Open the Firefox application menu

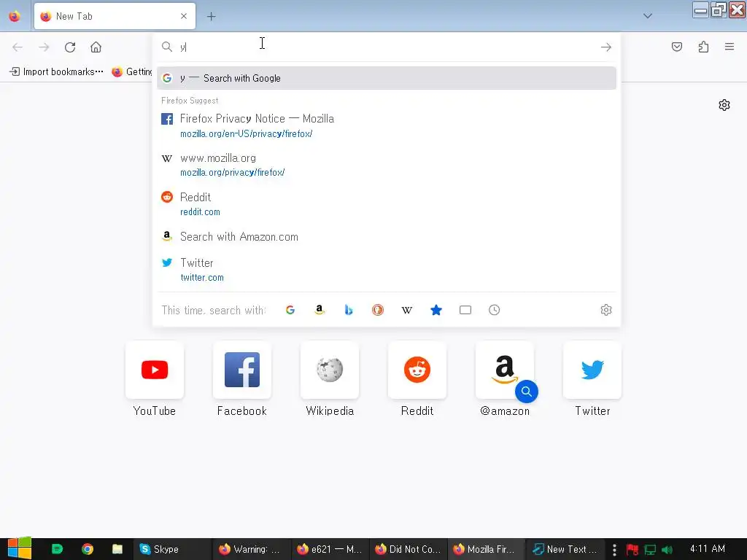click(x=729, y=47)
